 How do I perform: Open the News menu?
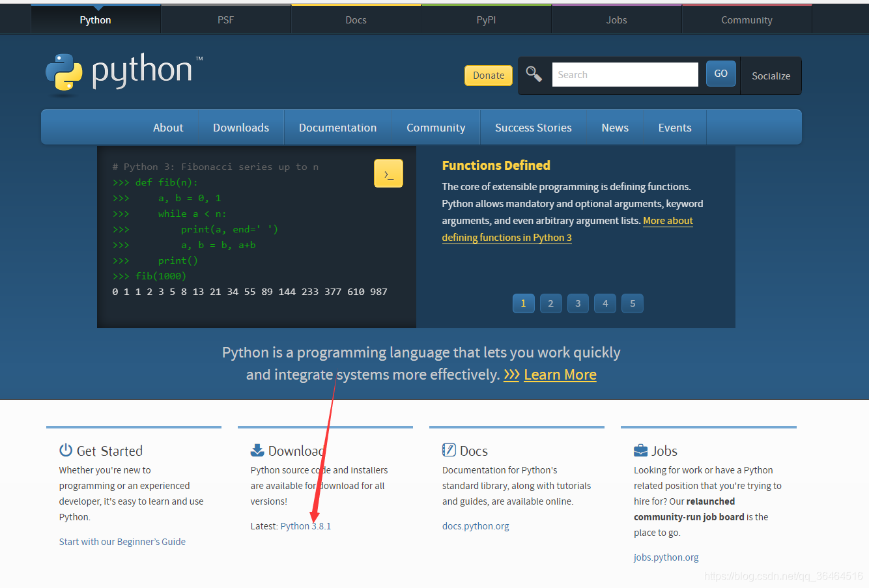(x=615, y=128)
